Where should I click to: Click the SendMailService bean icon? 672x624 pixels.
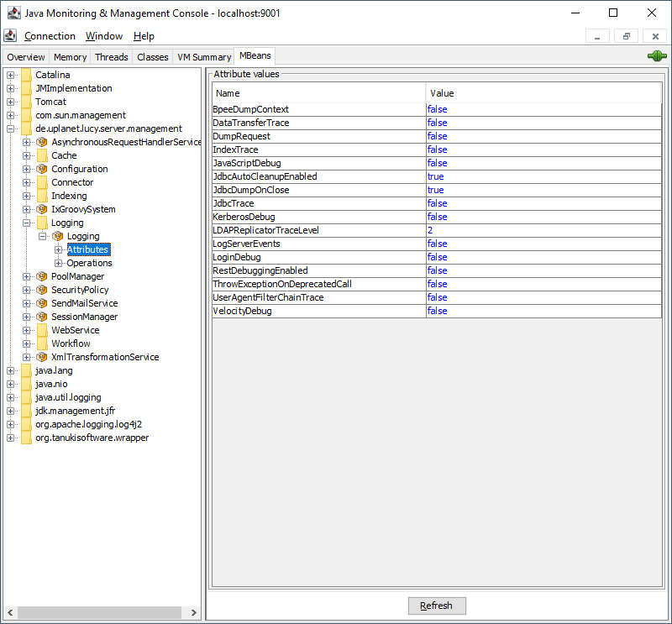coord(42,303)
